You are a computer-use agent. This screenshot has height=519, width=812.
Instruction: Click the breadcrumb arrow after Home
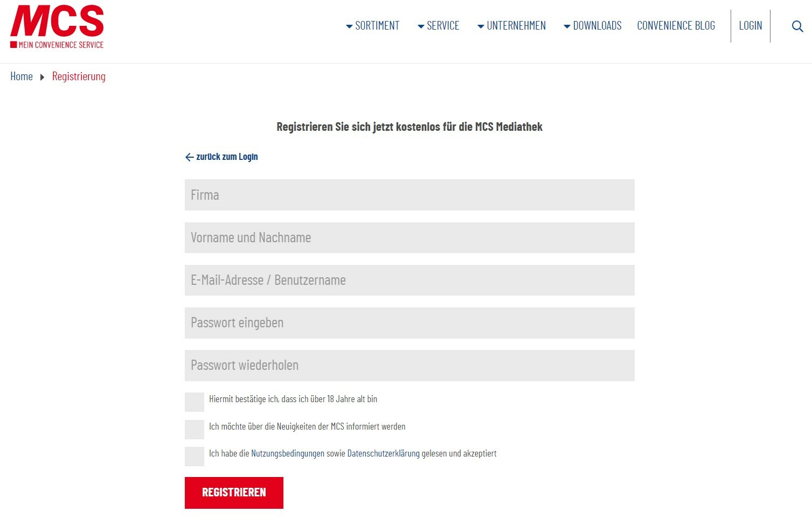[42, 77]
